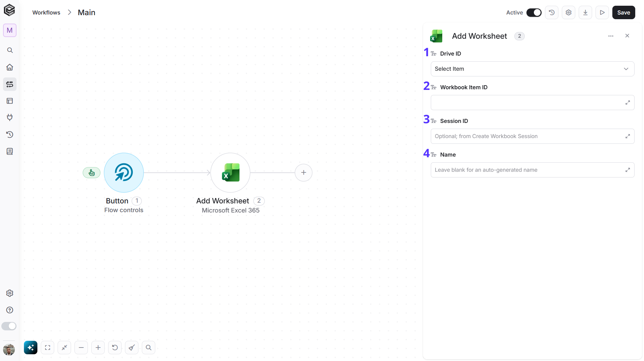Open the search icon in left sidebar

10,51
